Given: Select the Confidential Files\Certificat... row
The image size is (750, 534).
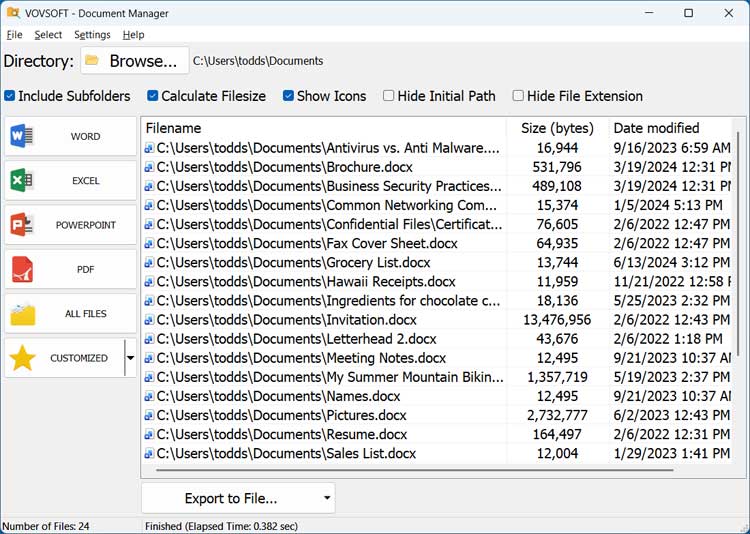Looking at the screenshot, I should [437, 224].
